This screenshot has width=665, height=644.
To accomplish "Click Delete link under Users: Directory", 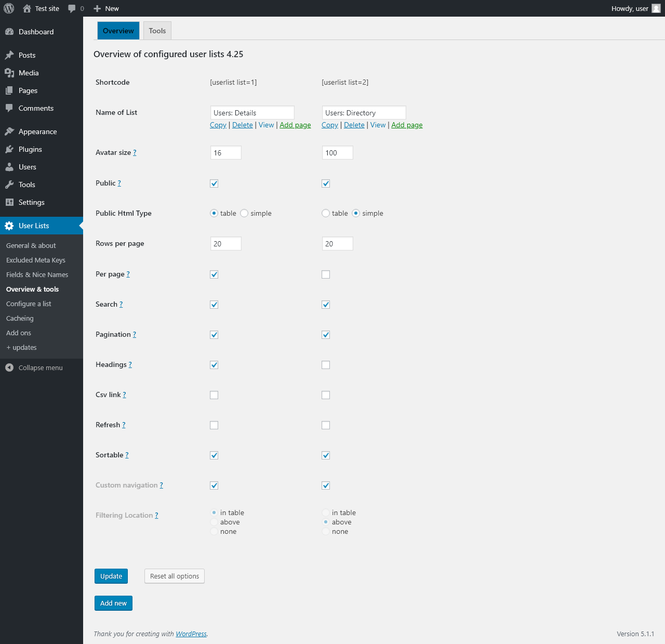I will (x=354, y=125).
